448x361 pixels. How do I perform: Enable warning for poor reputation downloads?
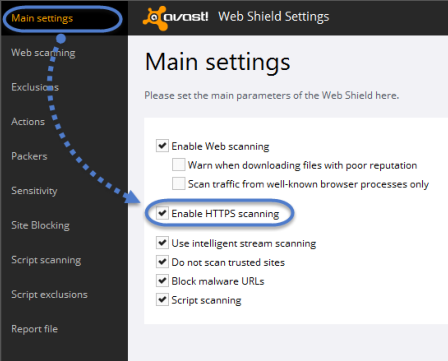tap(179, 165)
